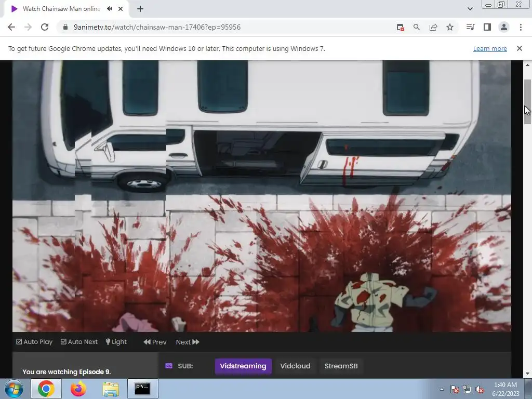Mute tab audio speaker icon
Viewport: 532px width, 399px height.
109,9
